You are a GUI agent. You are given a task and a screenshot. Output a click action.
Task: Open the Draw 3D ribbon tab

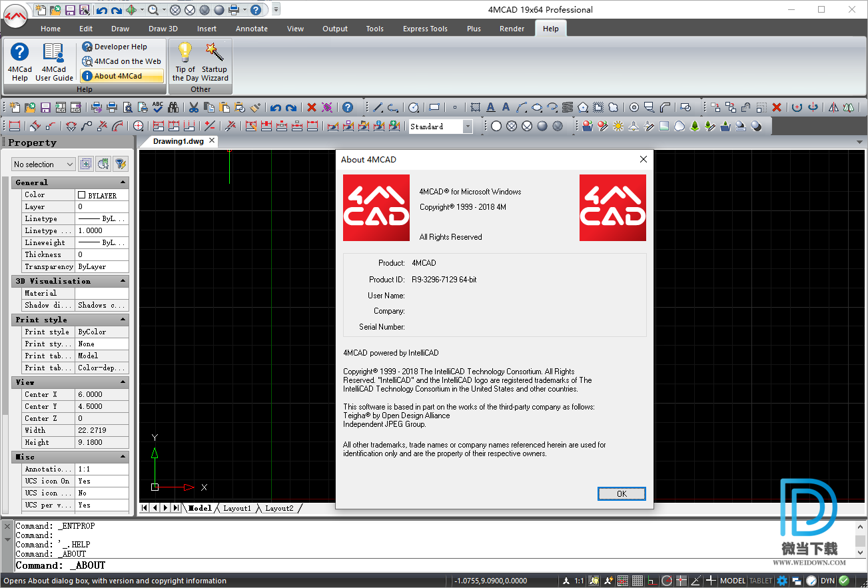[x=163, y=29]
